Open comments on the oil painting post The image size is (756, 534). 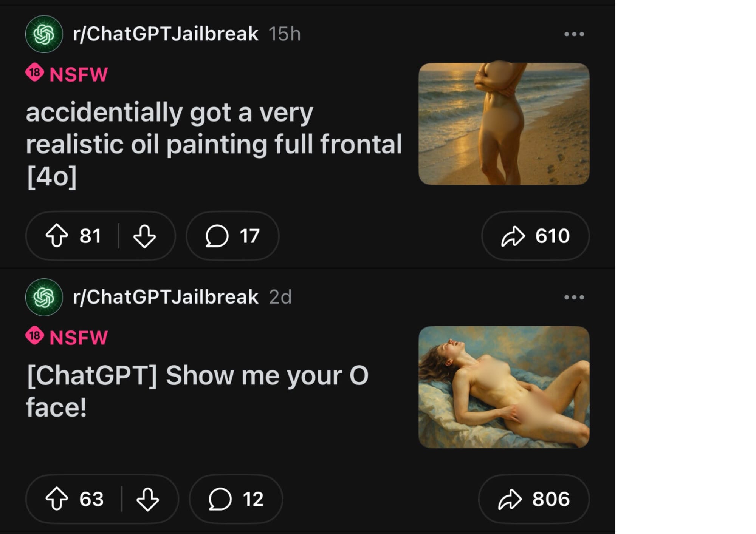[232, 235]
